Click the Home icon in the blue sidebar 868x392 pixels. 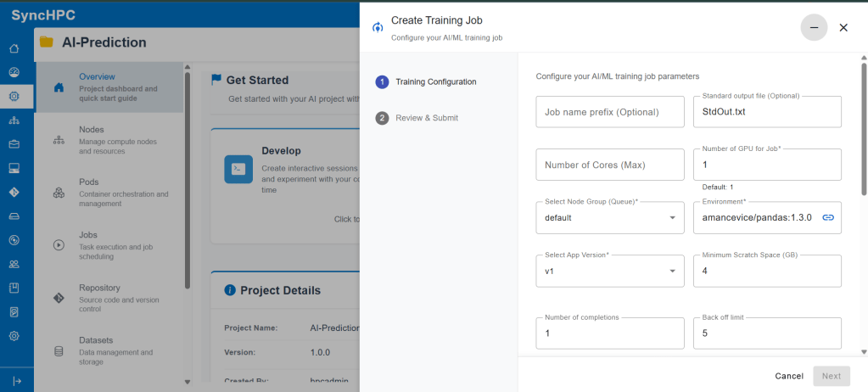[x=14, y=49]
